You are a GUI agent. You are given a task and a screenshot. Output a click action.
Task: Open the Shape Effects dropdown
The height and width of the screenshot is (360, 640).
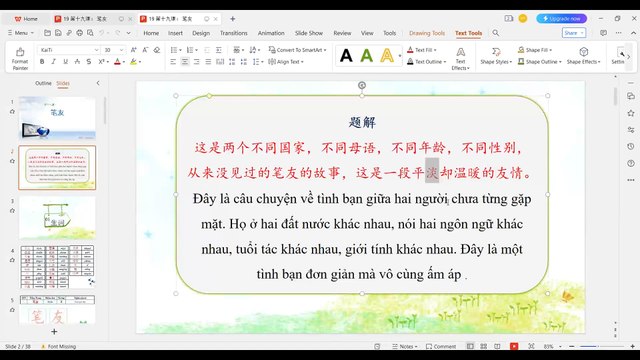click(584, 56)
